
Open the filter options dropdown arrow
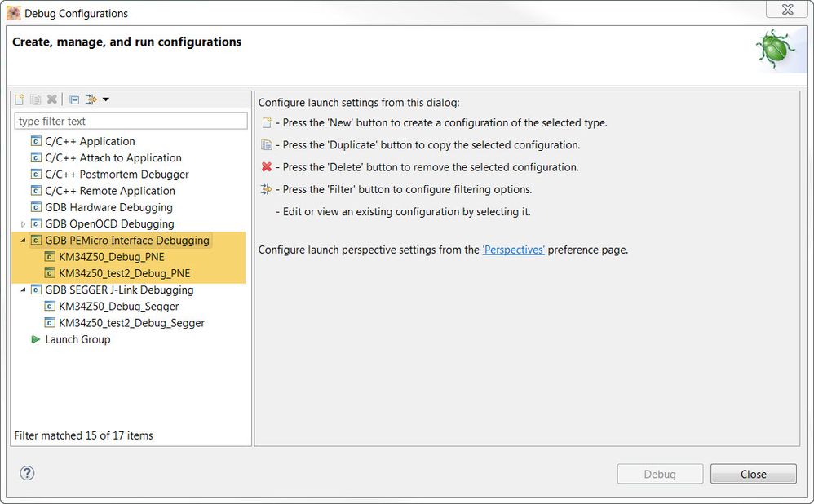click(106, 99)
